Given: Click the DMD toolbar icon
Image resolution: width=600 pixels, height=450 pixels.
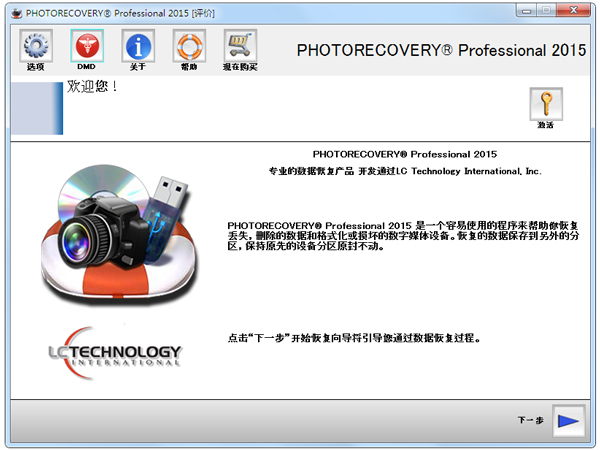Looking at the screenshot, I should coord(87,48).
